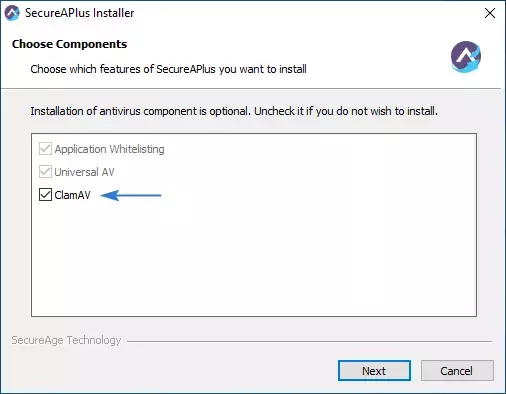Image resolution: width=506 pixels, height=394 pixels.
Task: Click the SecureAge Technology branding text
Action: click(66, 340)
